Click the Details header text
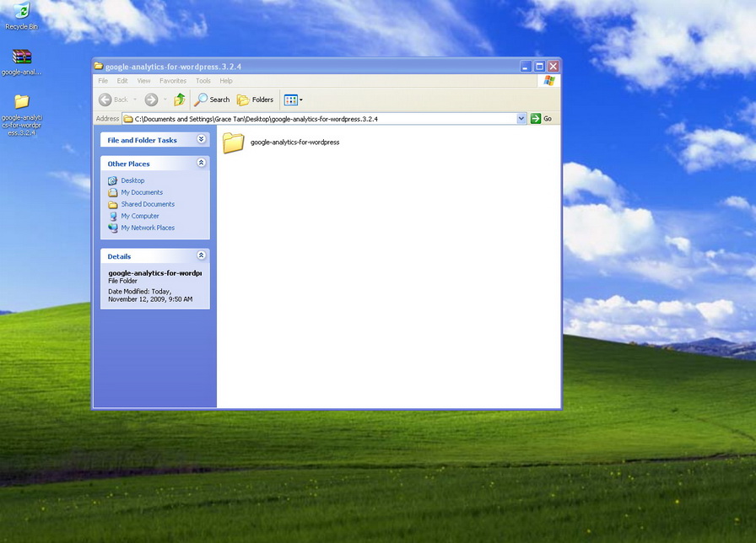The image size is (756, 543). [119, 256]
